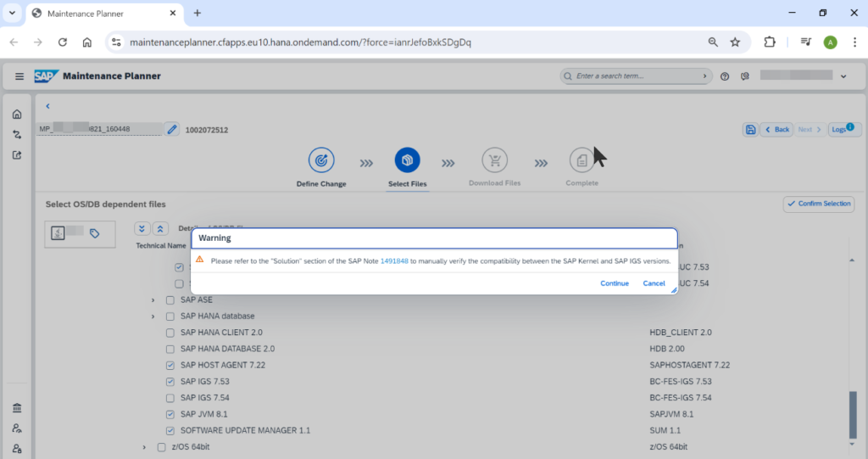Switch to the Maintenance Planner browser tab
This screenshot has width=868, height=459.
point(104,14)
